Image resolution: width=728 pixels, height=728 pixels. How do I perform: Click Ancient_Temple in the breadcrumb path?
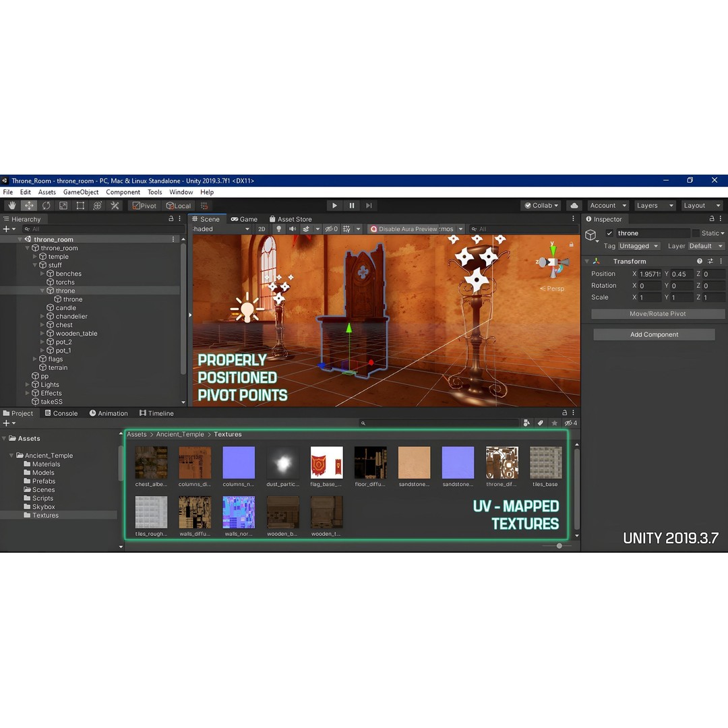180,435
